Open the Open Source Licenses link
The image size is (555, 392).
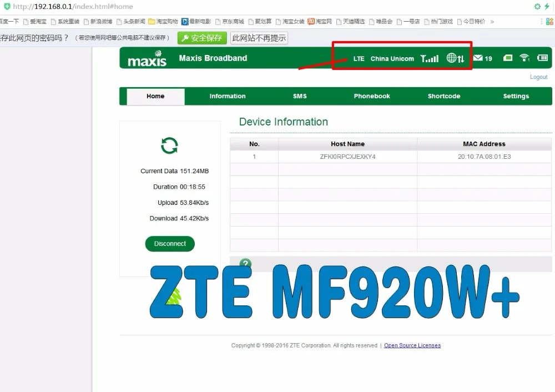pos(412,345)
